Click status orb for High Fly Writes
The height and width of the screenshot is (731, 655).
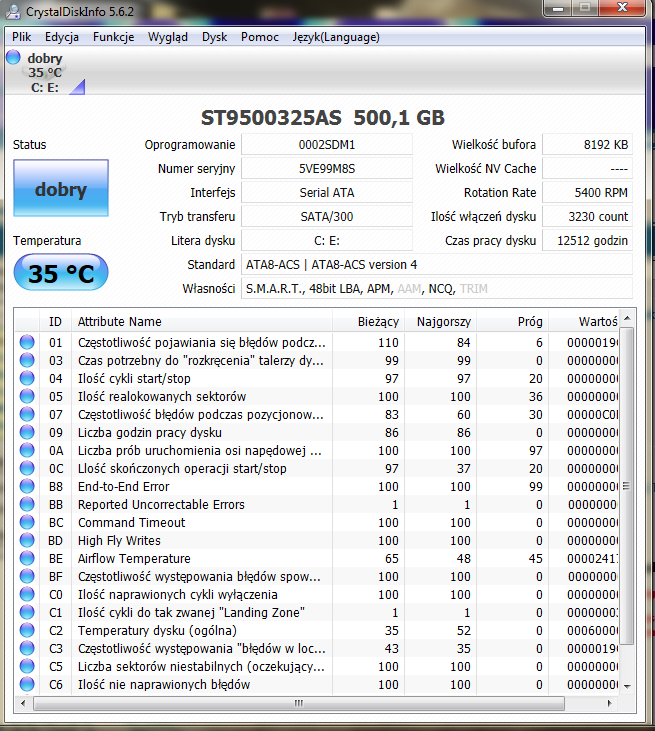tap(27, 540)
